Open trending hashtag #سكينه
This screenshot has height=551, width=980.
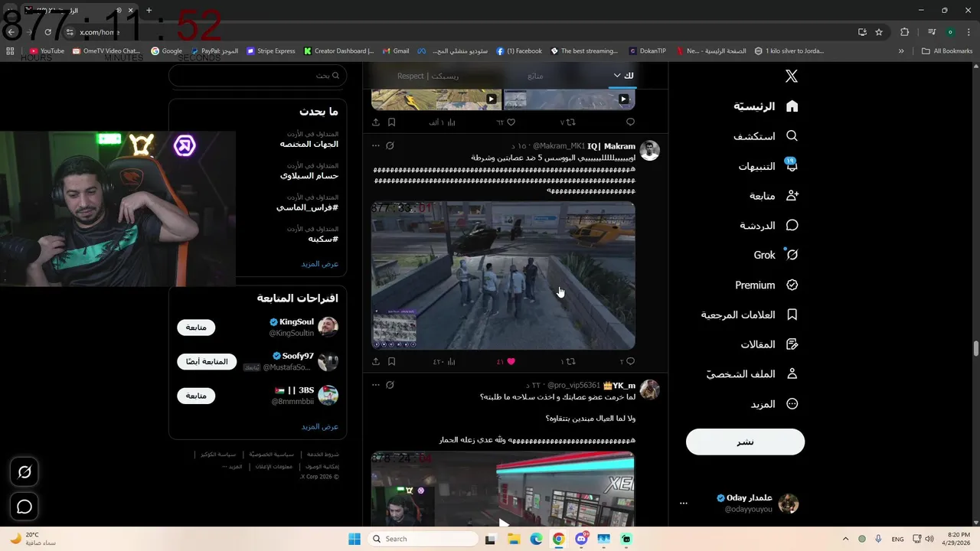323,239
